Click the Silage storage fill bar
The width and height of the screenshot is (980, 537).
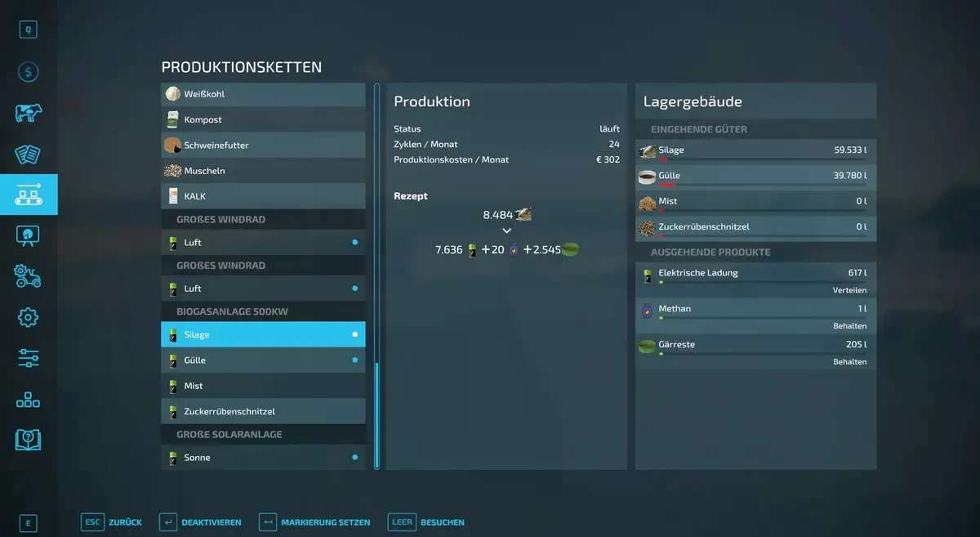coord(763,160)
